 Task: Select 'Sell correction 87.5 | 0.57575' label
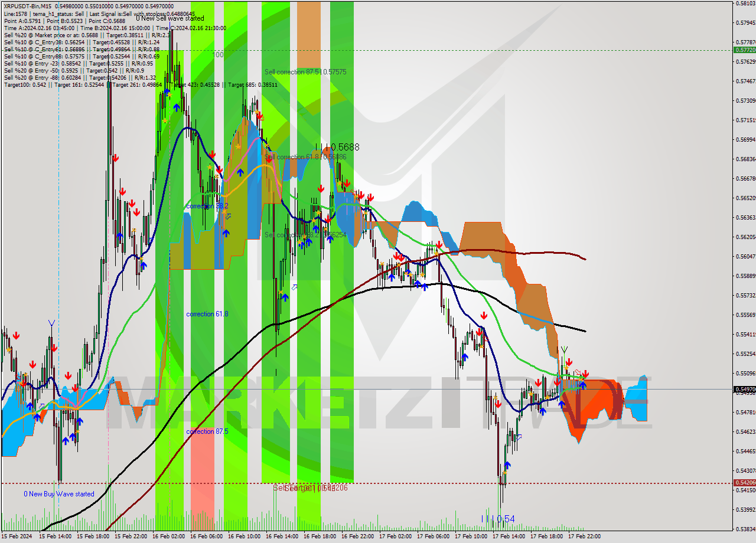(305, 72)
